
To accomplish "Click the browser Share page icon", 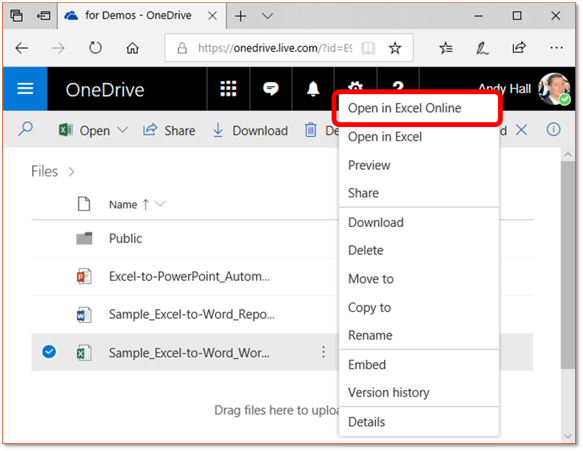I will (x=519, y=48).
